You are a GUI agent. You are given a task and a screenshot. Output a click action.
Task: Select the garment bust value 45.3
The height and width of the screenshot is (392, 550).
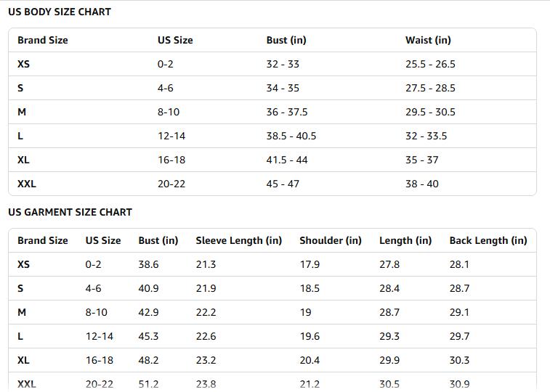(x=148, y=336)
